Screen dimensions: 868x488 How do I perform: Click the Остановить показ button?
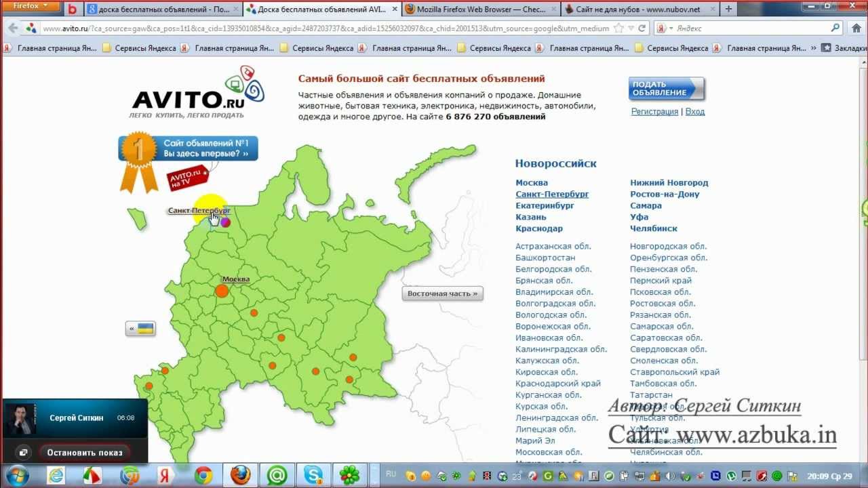(84, 452)
